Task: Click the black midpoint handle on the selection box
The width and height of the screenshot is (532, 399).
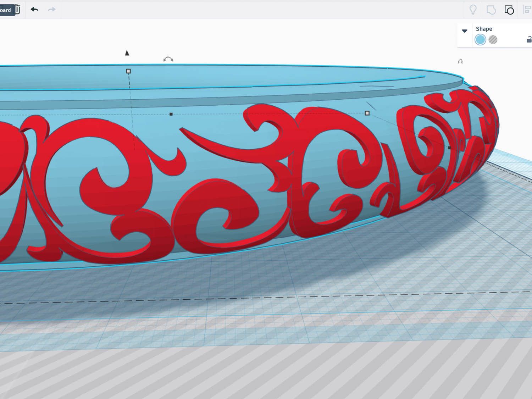Action: pos(171,113)
